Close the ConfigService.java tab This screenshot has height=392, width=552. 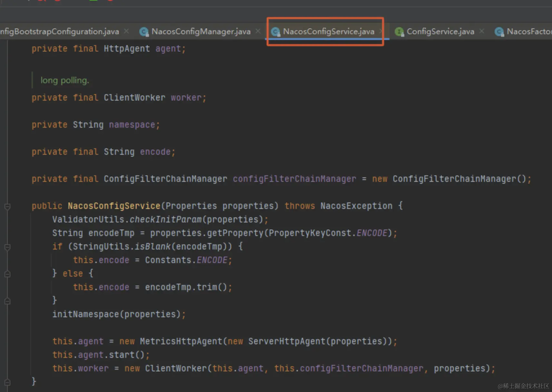(482, 31)
